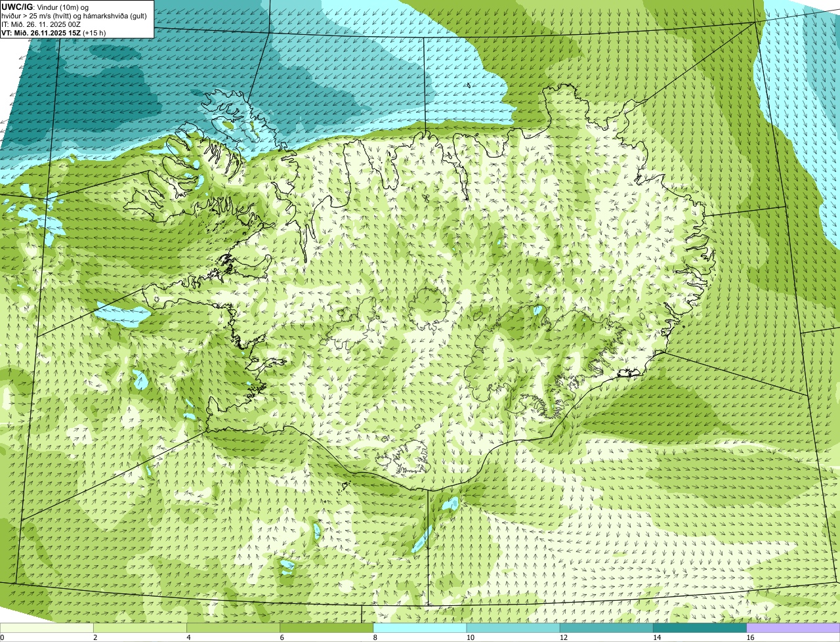The height and width of the screenshot is (642, 840).
Task: Click the pale yellow 0–2 legend swatch
Action: (x=47, y=628)
